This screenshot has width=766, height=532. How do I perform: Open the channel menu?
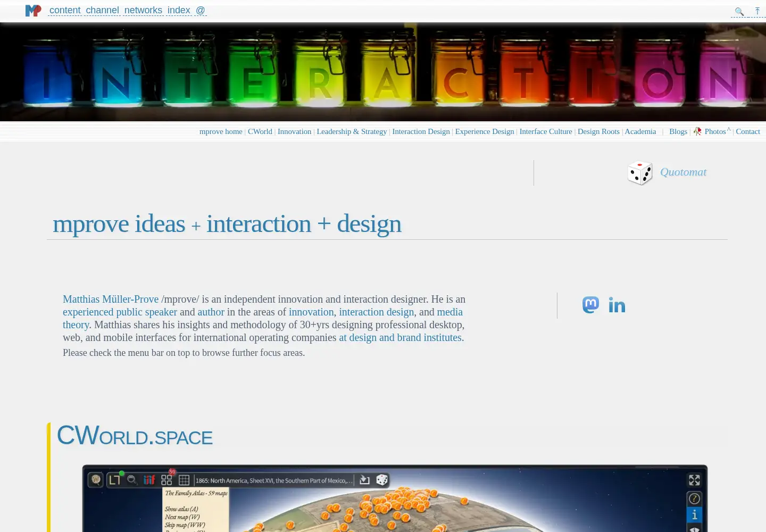pos(103,10)
